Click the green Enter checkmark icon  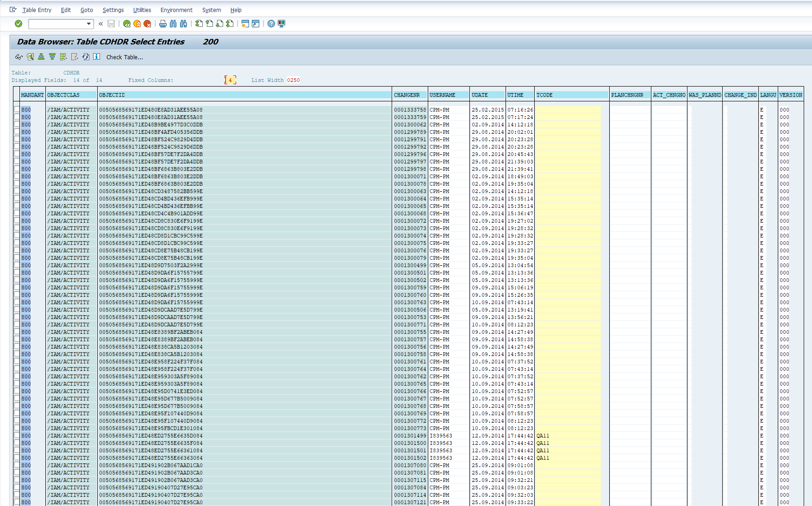[19, 24]
